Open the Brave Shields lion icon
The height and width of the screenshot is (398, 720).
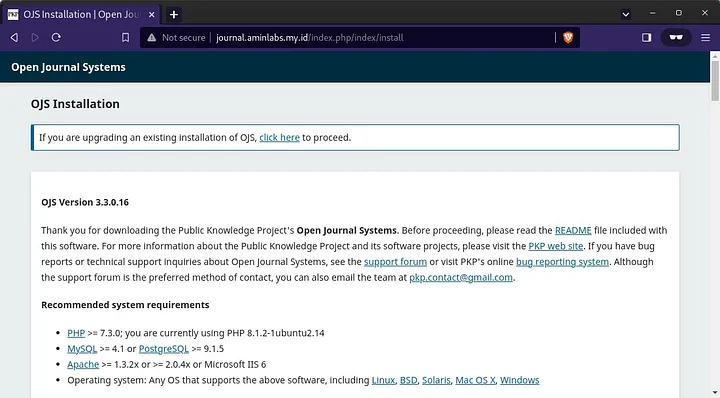568,38
